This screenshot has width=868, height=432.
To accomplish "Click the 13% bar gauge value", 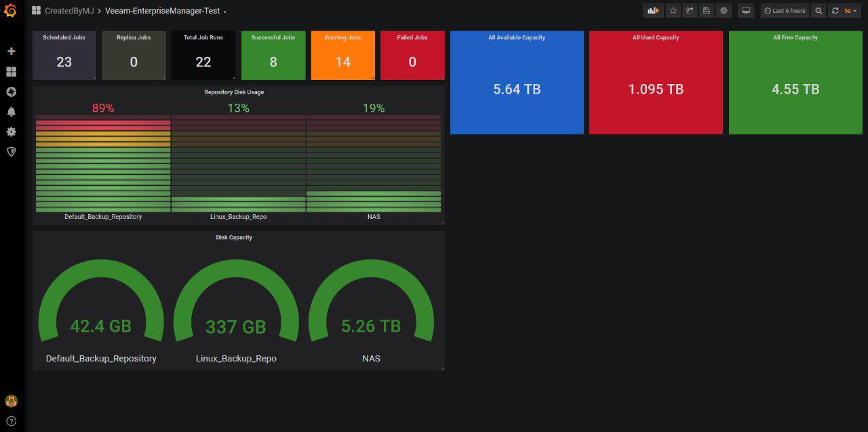I will (238, 108).
